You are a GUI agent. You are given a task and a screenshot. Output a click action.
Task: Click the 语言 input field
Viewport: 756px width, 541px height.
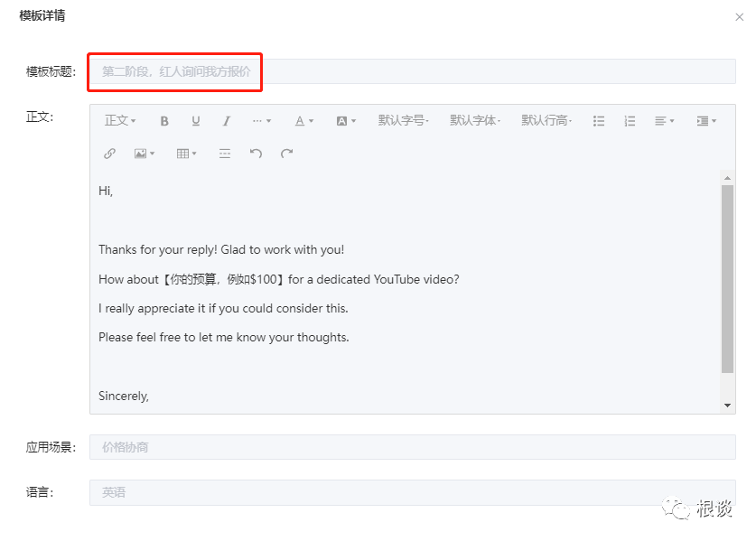coord(413,492)
